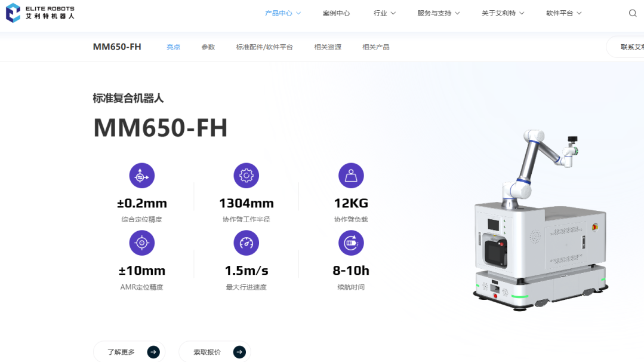Switch to the 参数 tab

pos(208,47)
